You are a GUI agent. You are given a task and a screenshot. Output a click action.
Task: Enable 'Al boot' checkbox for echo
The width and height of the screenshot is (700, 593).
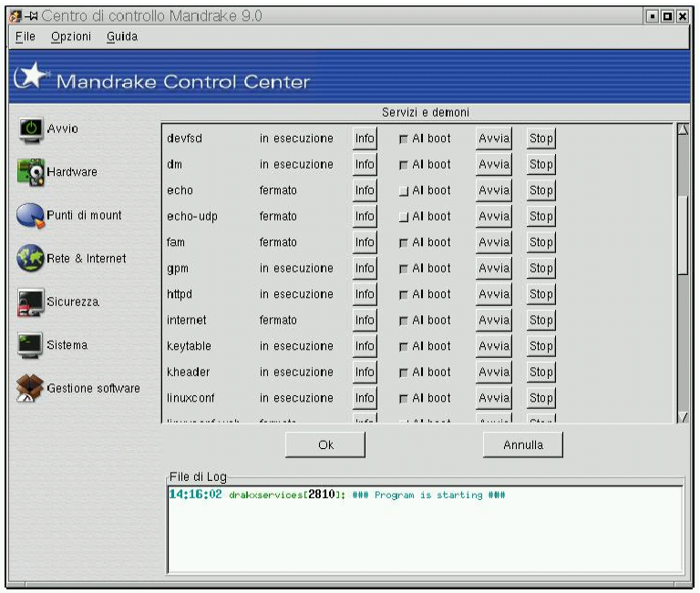403,191
